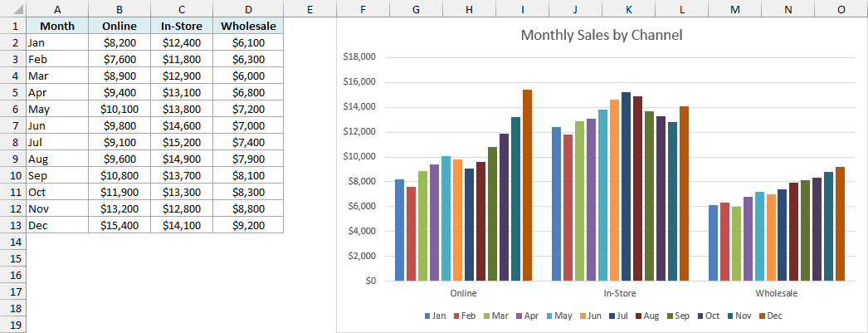Select cell containing $13,200

119,209
